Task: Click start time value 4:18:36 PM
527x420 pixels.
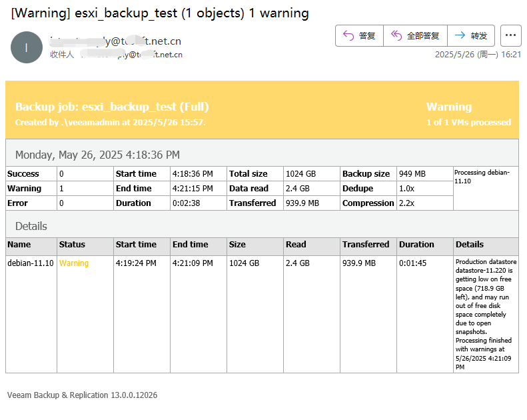Action: click(193, 174)
